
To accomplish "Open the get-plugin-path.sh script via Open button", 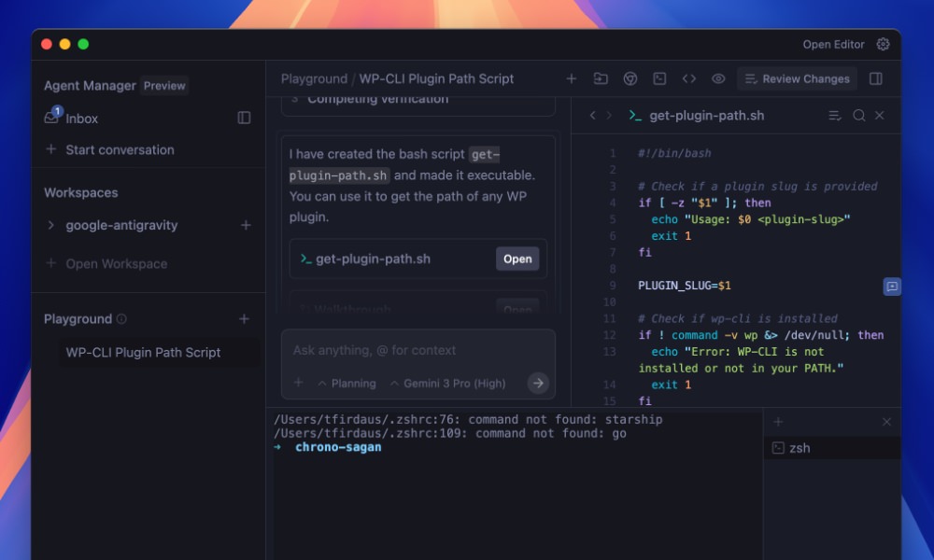I will [x=517, y=259].
